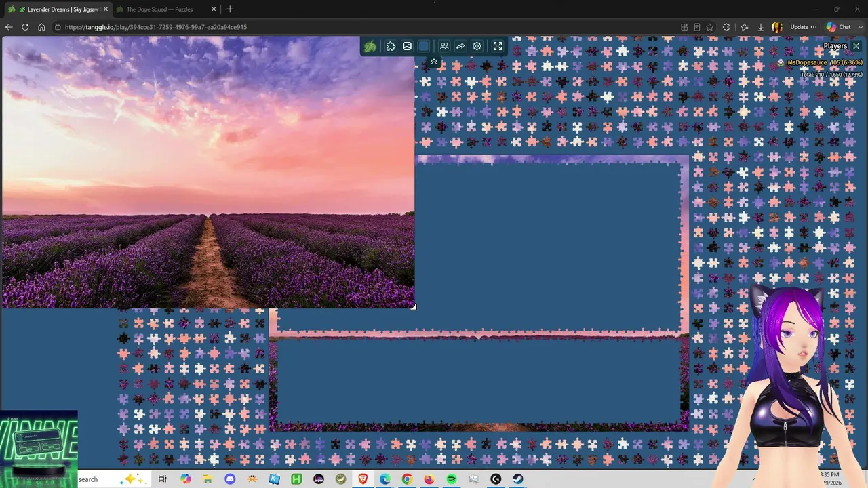Open Steam from the taskbar
The image size is (868, 488).
[x=518, y=479]
